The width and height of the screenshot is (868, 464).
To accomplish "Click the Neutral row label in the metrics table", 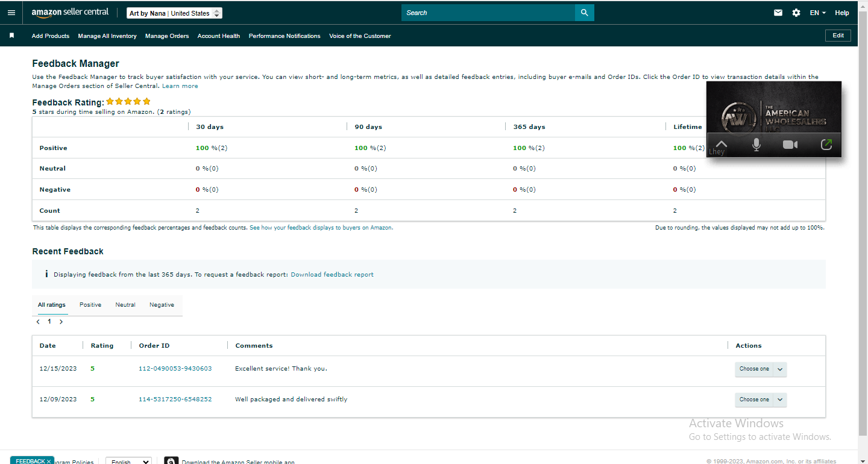I will (52, 169).
